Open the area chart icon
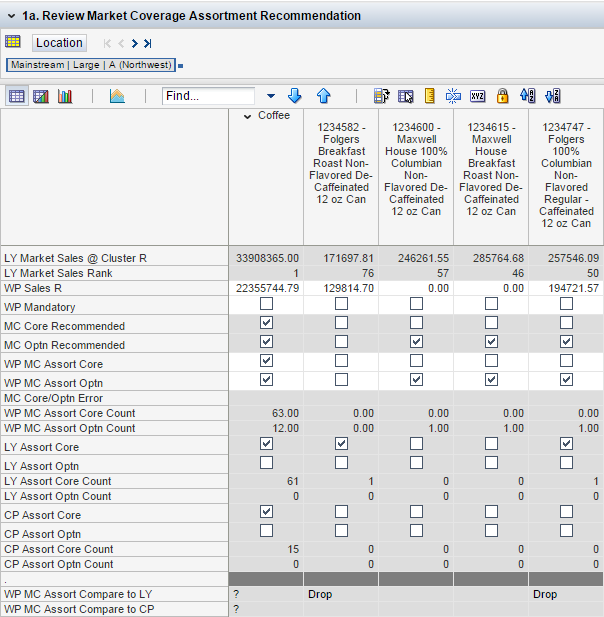The image size is (604, 617). pos(117,96)
